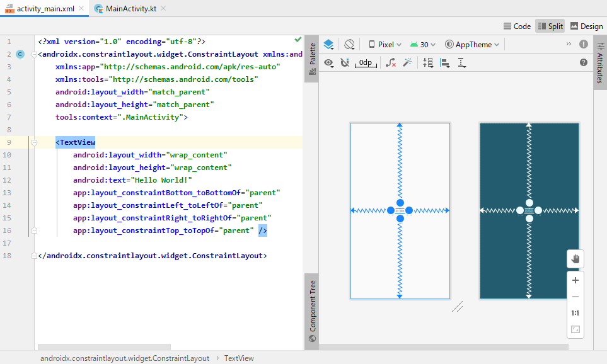This screenshot has height=364, width=607.
Task: Toggle preview orientation icon
Action: coord(349,45)
